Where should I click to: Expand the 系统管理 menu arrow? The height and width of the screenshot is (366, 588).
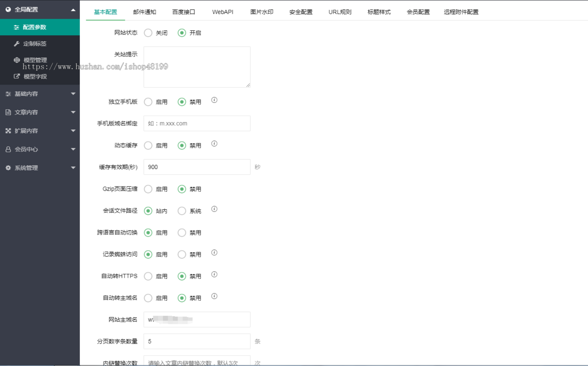point(73,168)
